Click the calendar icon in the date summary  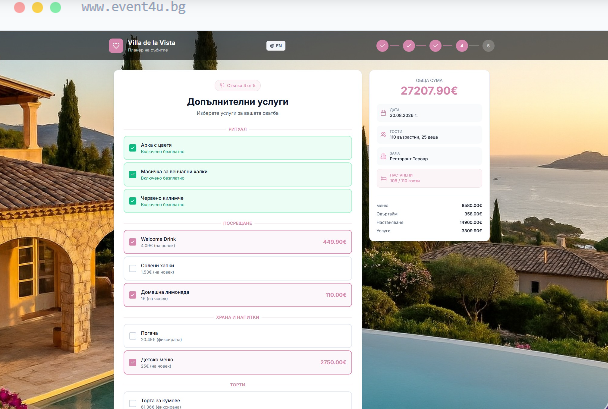[383, 113]
